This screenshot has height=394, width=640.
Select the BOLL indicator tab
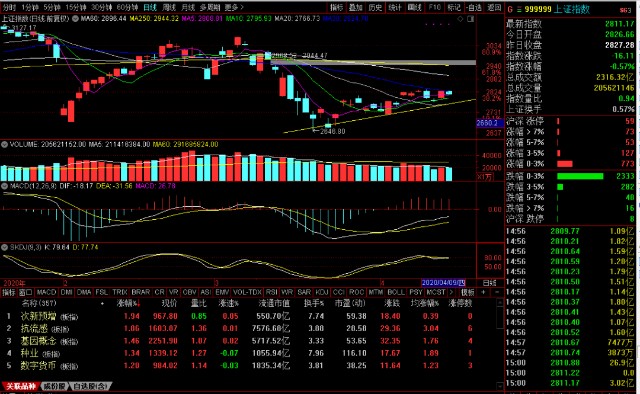click(396, 292)
